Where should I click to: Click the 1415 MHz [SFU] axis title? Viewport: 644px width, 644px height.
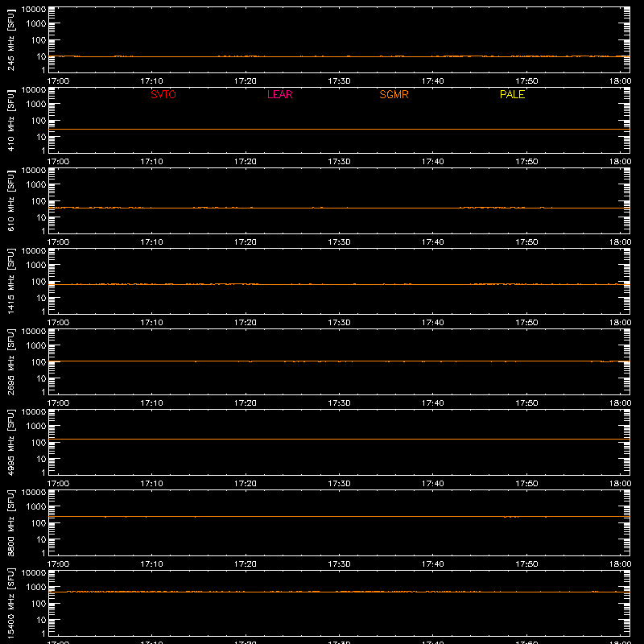click(10, 281)
